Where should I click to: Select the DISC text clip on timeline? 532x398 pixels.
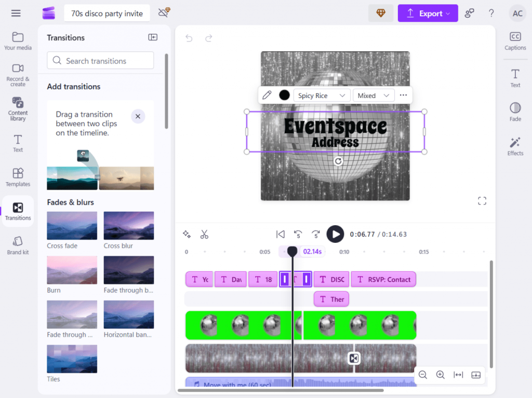[331, 279]
